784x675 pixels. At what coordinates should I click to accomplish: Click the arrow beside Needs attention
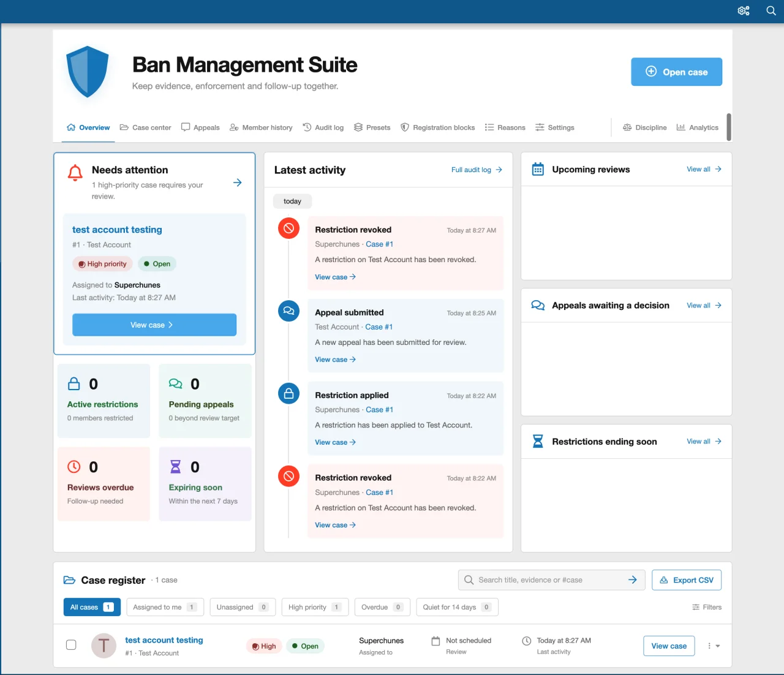click(x=238, y=183)
